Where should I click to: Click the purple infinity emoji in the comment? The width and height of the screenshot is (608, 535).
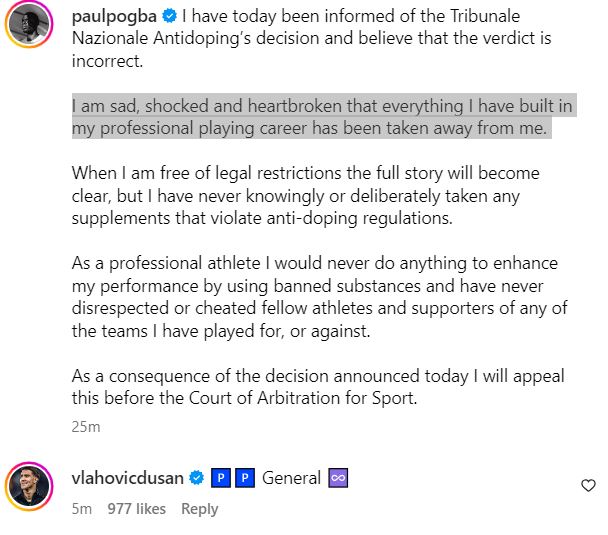(338, 478)
